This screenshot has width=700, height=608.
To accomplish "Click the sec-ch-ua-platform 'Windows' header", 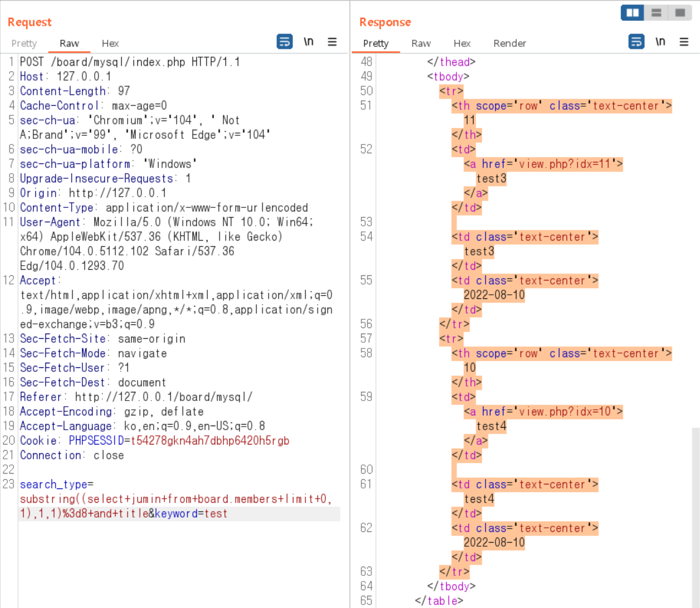I will click(108, 164).
